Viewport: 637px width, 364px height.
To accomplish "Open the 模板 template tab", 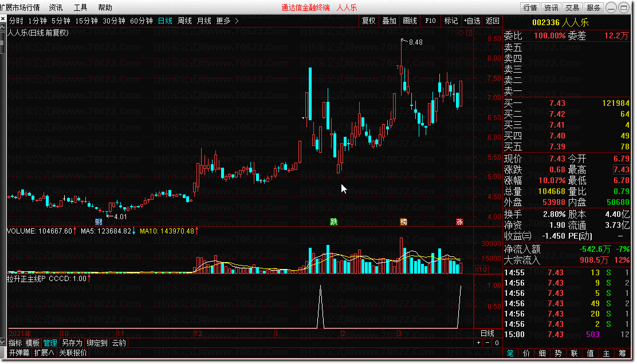I will 33,343.
